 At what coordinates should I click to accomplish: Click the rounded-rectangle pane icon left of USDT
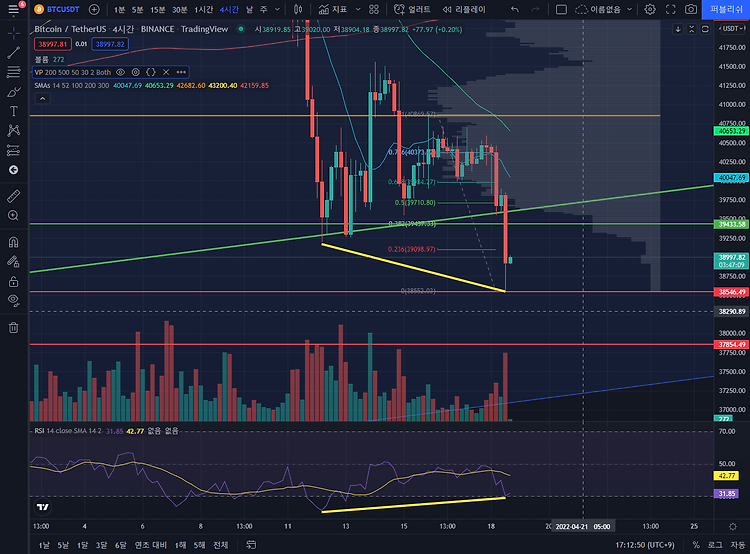(705, 29)
